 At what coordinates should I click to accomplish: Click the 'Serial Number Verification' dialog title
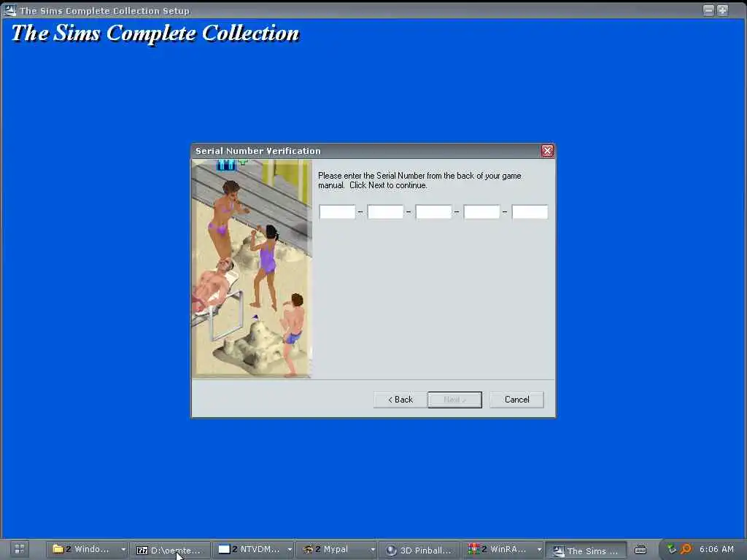point(258,151)
